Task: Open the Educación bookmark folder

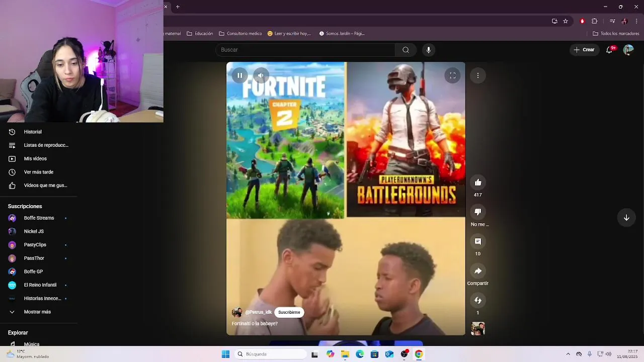Action: (x=200, y=34)
